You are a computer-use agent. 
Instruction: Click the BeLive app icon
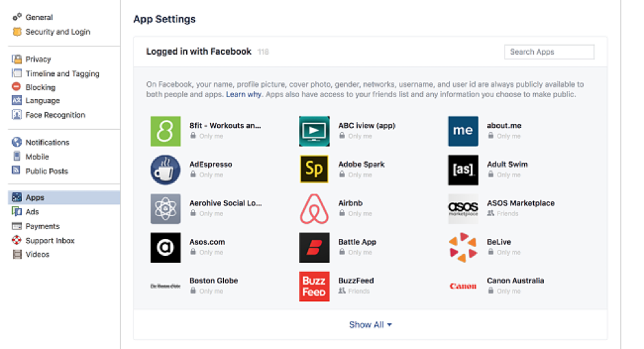(x=463, y=247)
